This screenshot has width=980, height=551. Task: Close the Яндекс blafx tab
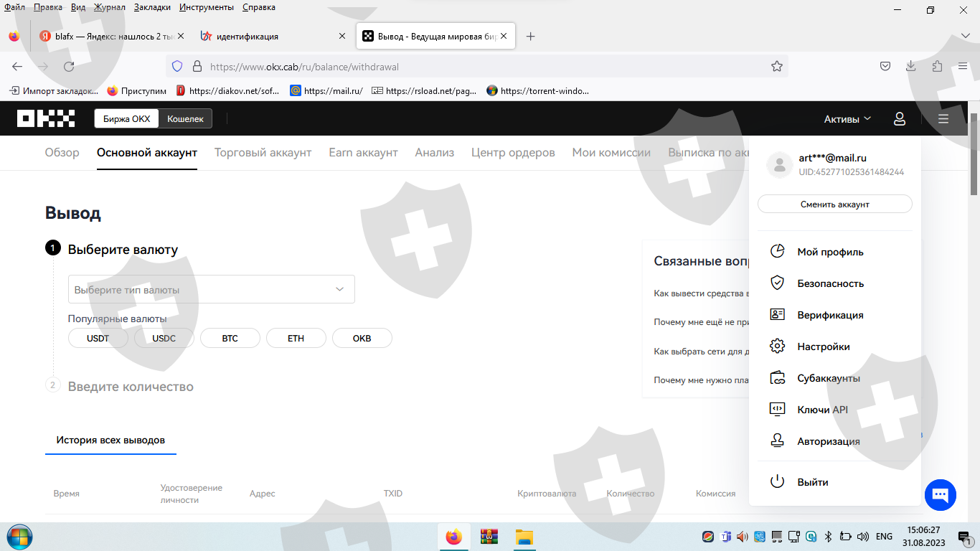(180, 36)
